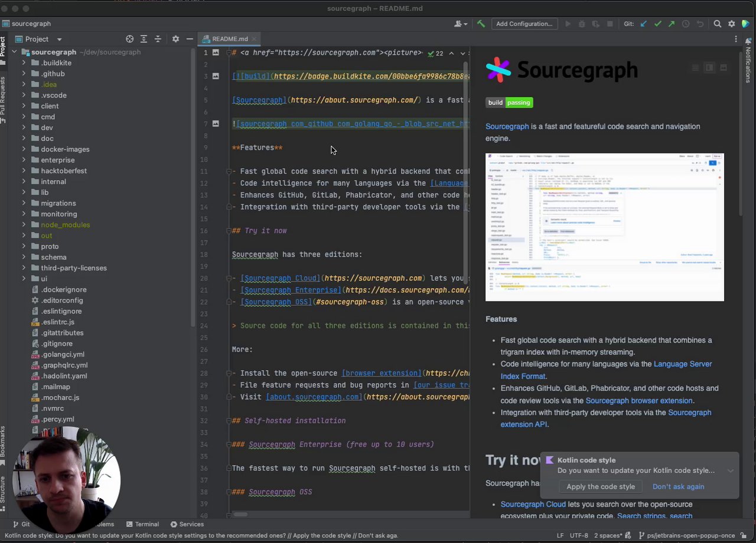The width and height of the screenshot is (756, 543).
Task: Click the Run configuration play icon
Action: [568, 24]
